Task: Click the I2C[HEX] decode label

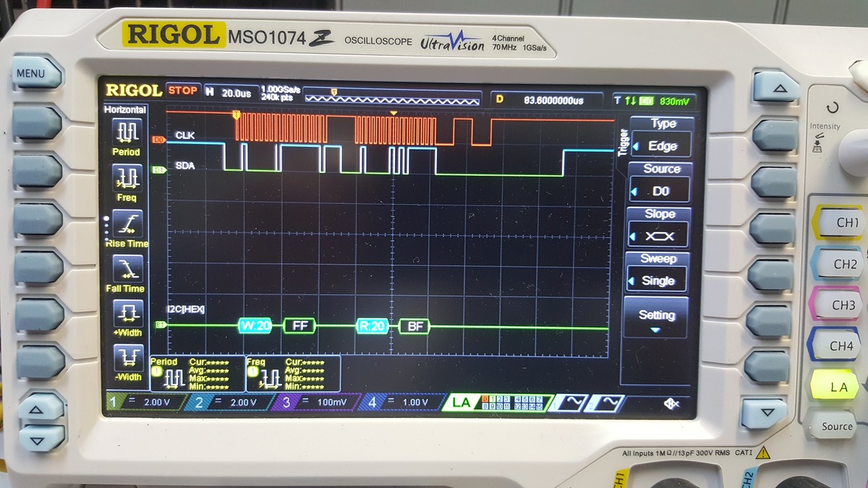Action: click(187, 309)
